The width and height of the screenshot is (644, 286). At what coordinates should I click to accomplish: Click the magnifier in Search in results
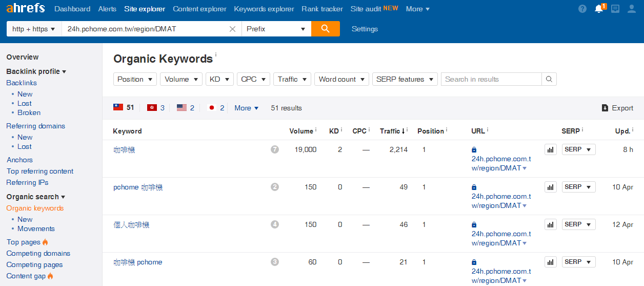point(549,79)
